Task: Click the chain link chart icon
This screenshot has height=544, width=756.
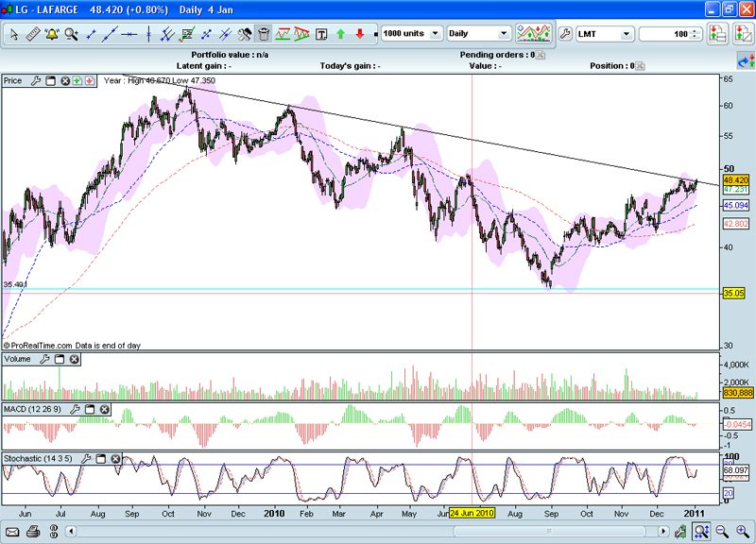Action: click(54, 532)
